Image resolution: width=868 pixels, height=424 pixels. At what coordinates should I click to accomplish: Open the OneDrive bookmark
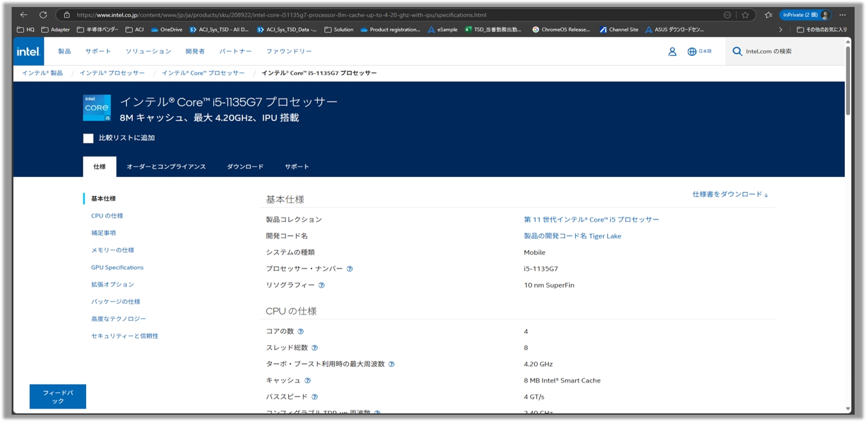166,30
